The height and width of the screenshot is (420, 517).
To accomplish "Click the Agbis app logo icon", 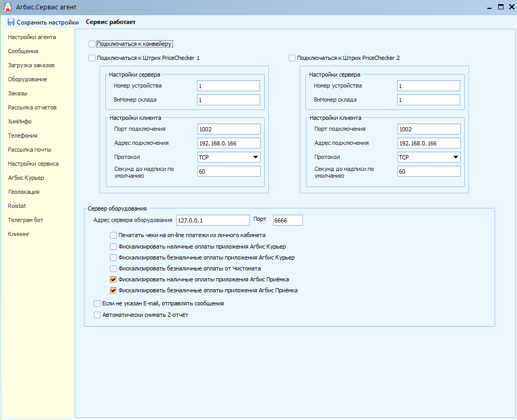I will click(x=8, y=7).
